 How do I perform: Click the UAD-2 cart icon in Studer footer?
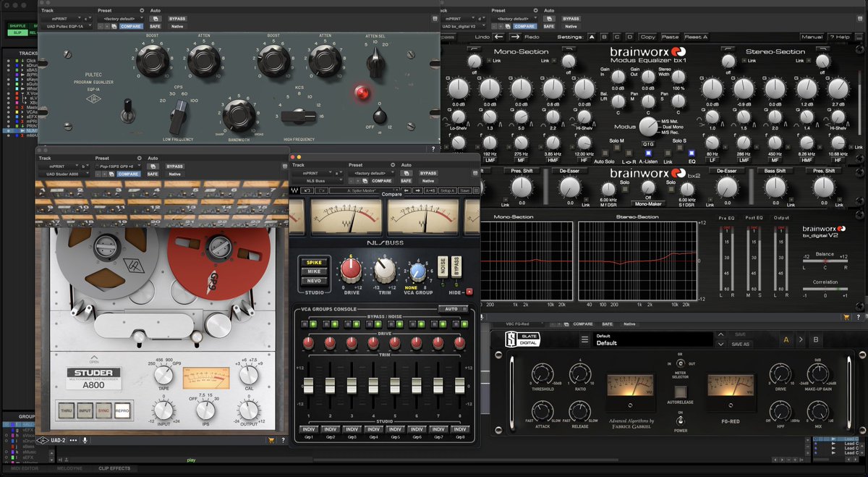click(271, 439)
